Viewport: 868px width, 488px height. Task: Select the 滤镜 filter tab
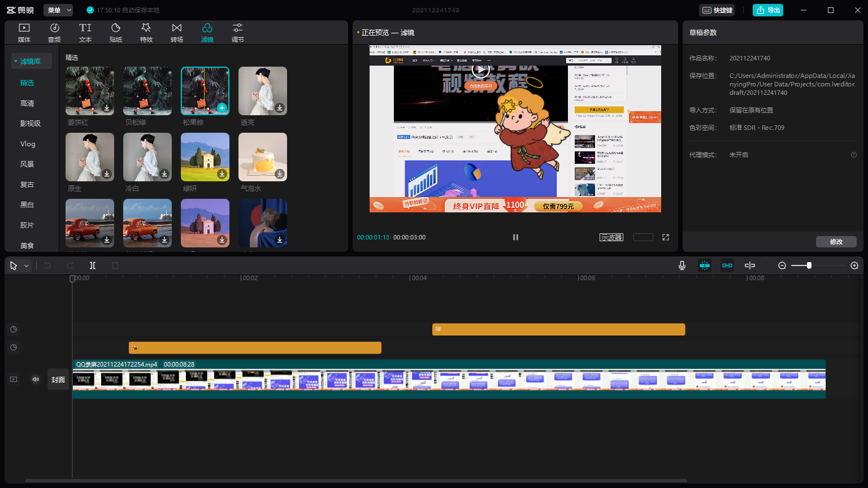(207, 33)
